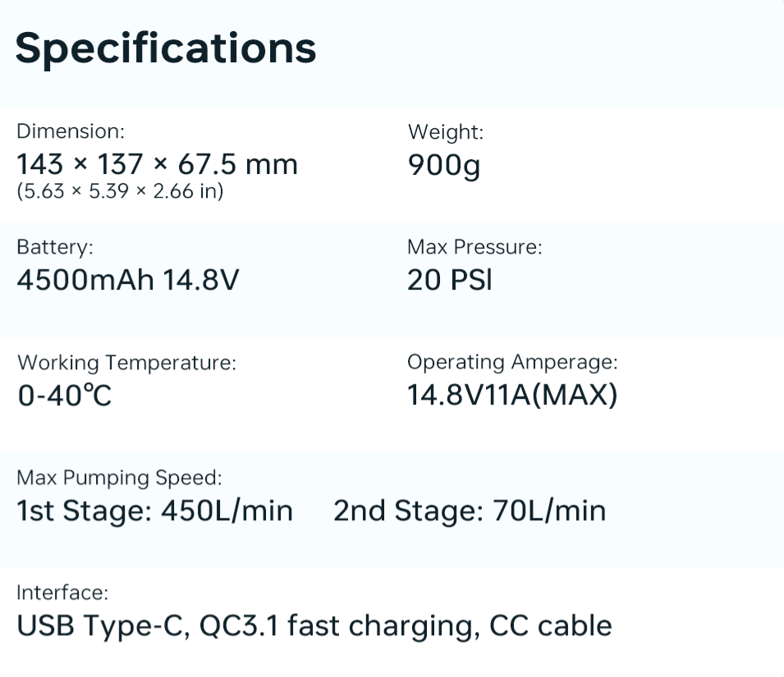Click the 20 PSI value

pos(450,281)
